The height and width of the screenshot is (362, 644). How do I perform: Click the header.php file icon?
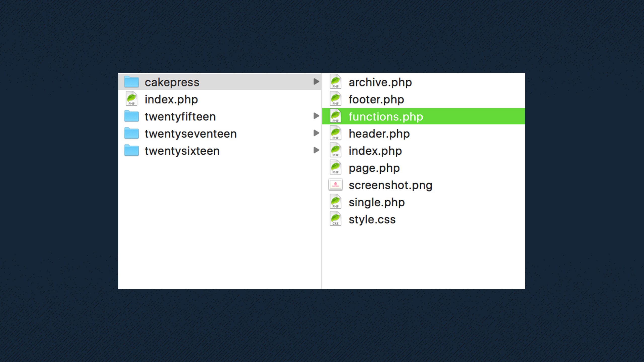pos(335,133)
